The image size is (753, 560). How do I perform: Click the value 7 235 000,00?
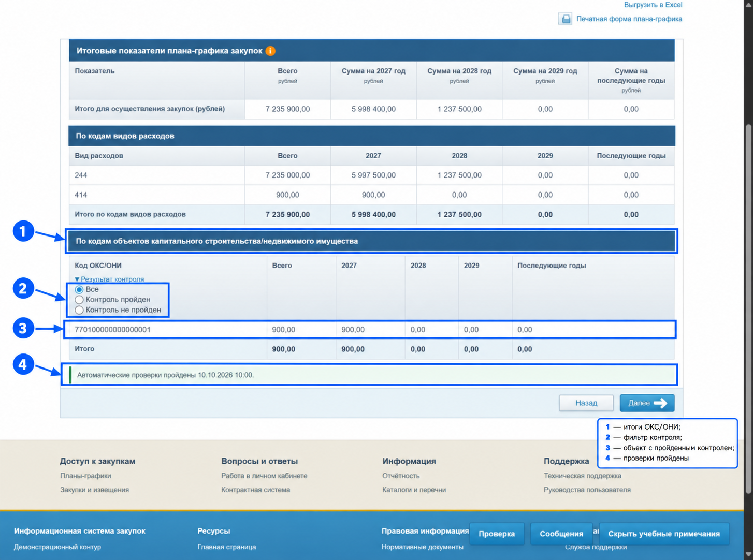tap(287, 175)
